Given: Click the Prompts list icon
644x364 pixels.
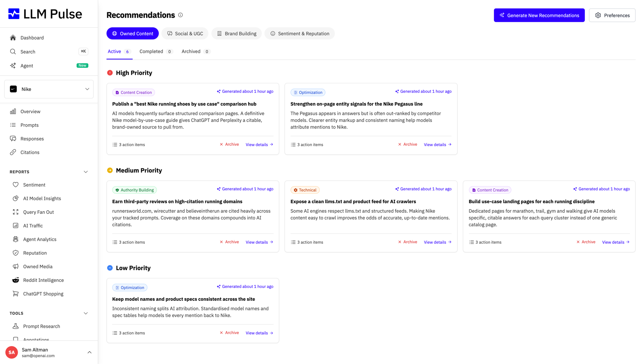Looking at the screenshot, I should [13, 125].
